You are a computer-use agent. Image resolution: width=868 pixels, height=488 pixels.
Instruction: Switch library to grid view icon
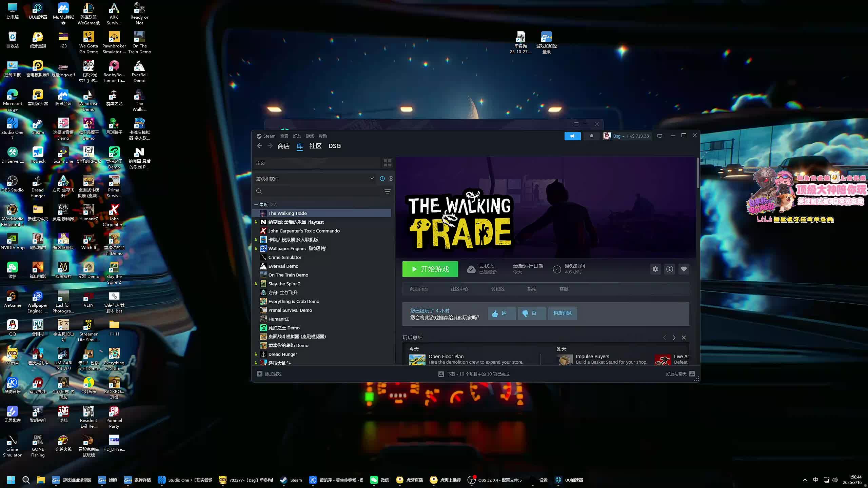click(387, 163)
